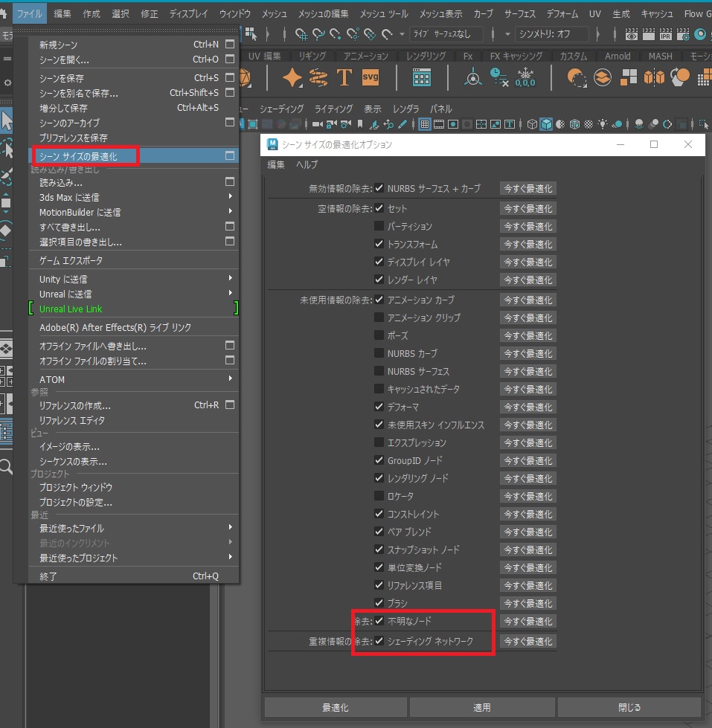Image resolution: width=712 pixels, height=728 pixels.
Task: Click the viewport Grid toggle icon
Action: [424, 124]
